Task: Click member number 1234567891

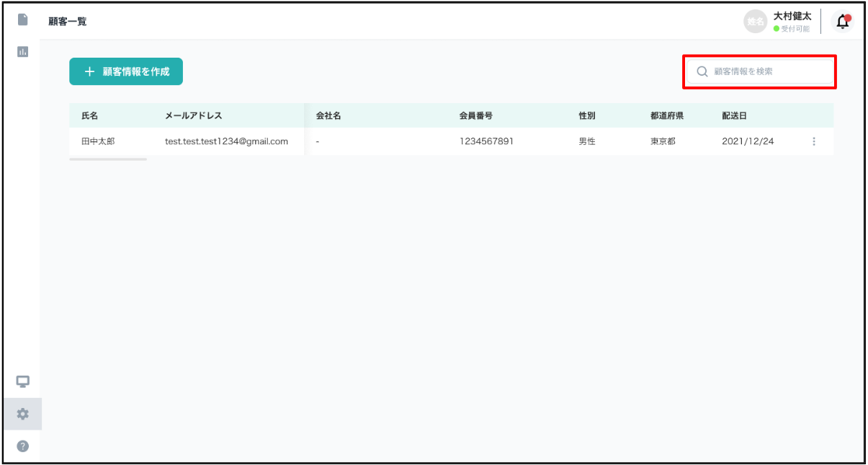Action: point(486,141)
